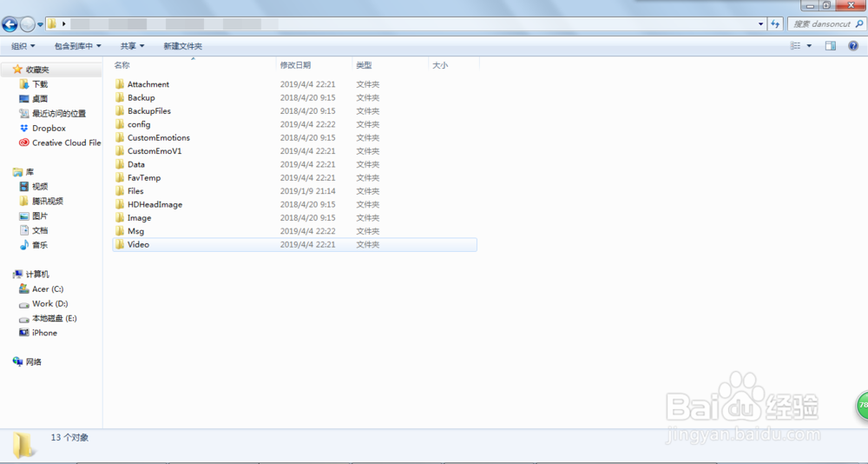This screenshot has height=464, width=868.
Task: Select the Backup folder icon
Action: click(x=120, y=97)
